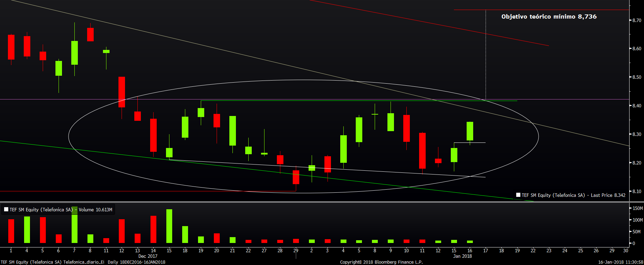The image size is (644, 265).
Task: Click the 'Last Price 8.342' legend label
Action: point(608,195)
